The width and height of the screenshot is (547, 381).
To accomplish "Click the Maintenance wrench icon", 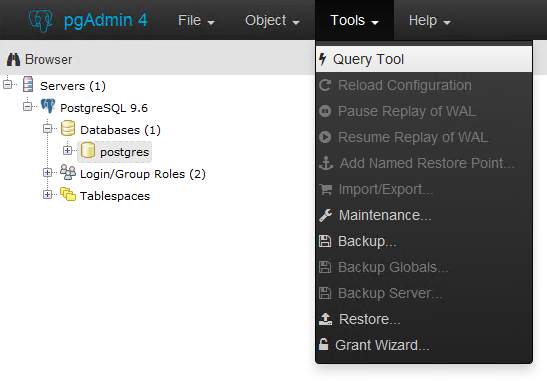I will (325, 216).
